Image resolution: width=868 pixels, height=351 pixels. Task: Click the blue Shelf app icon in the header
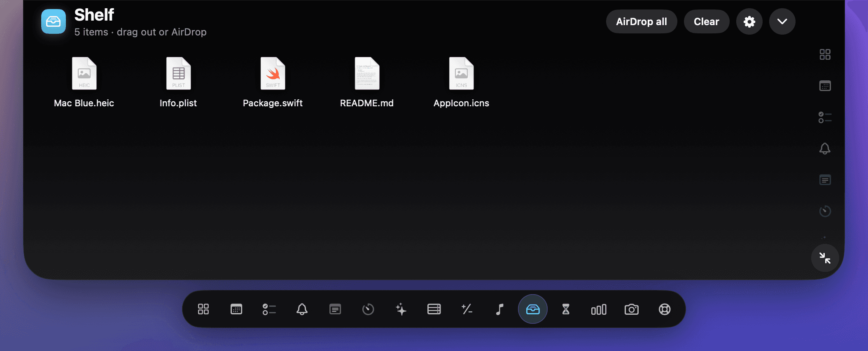pos(54,21)
